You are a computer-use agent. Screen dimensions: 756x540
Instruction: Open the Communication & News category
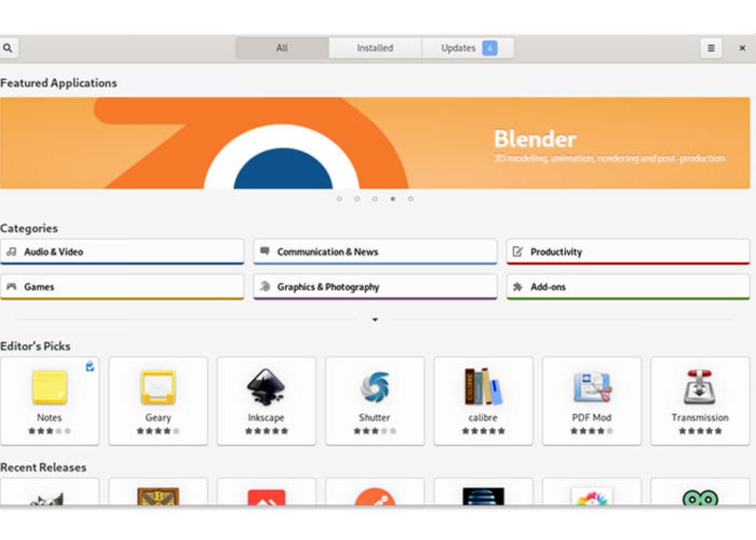[375, 252]
